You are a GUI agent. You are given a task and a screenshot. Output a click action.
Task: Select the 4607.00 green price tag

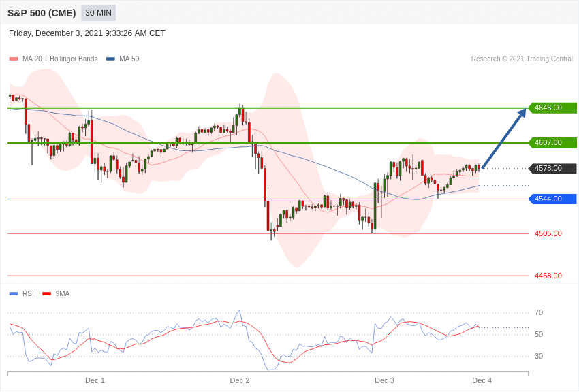(x=552, y=143)
